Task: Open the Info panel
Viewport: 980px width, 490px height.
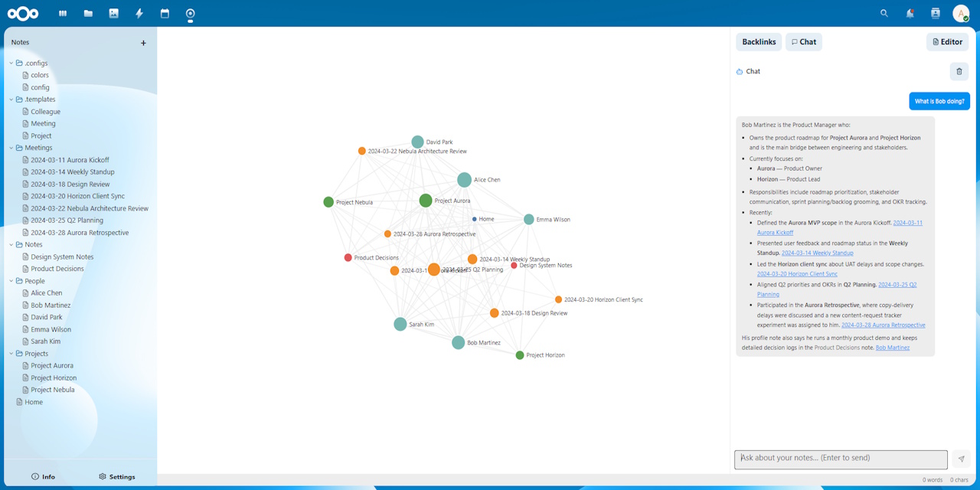Action: (x=43, y=476)
